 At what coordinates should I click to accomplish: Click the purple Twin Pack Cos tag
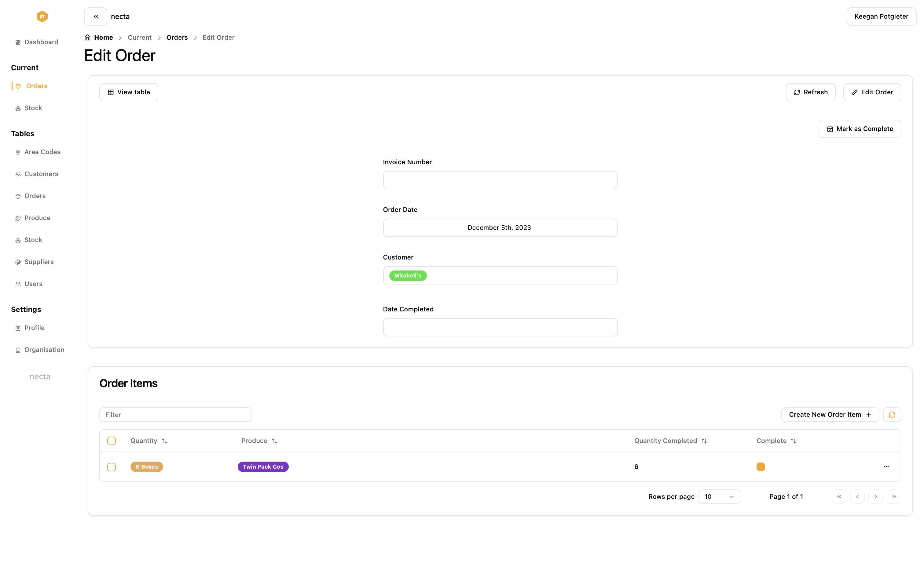[263, 467]
